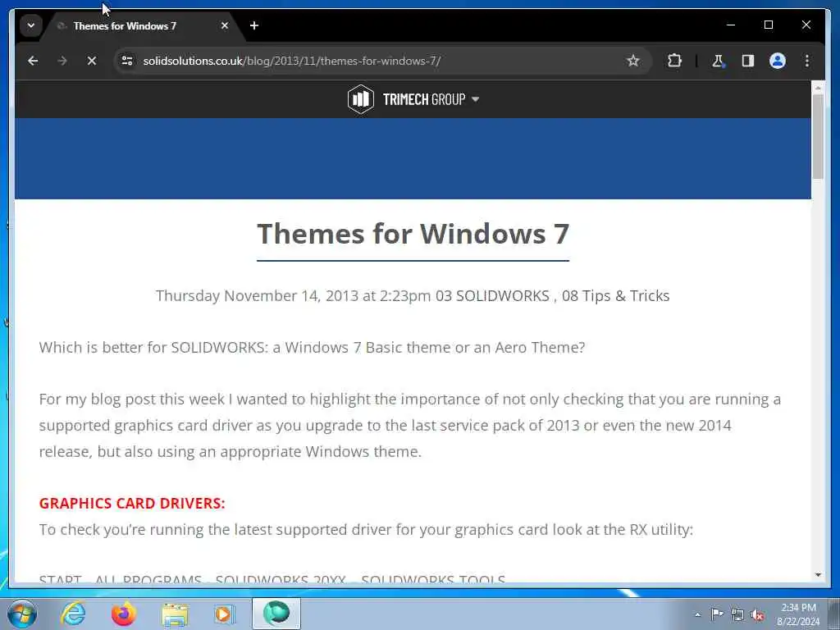Open the profile avatar menu
Screen dimensions: 840x630
click(778, 61)
